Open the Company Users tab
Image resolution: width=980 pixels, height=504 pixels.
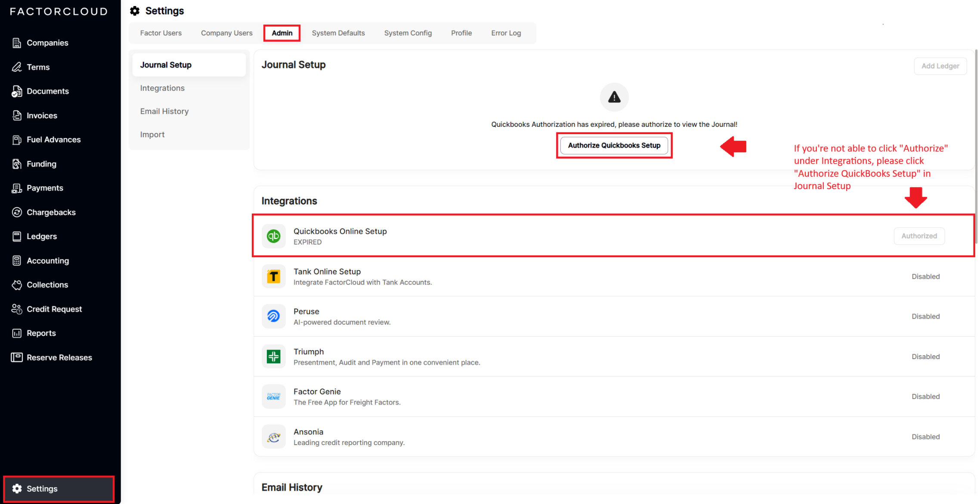tap(226, 33)
